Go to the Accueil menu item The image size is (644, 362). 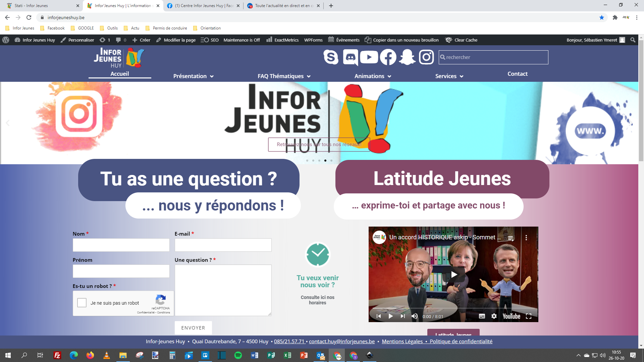120,74
